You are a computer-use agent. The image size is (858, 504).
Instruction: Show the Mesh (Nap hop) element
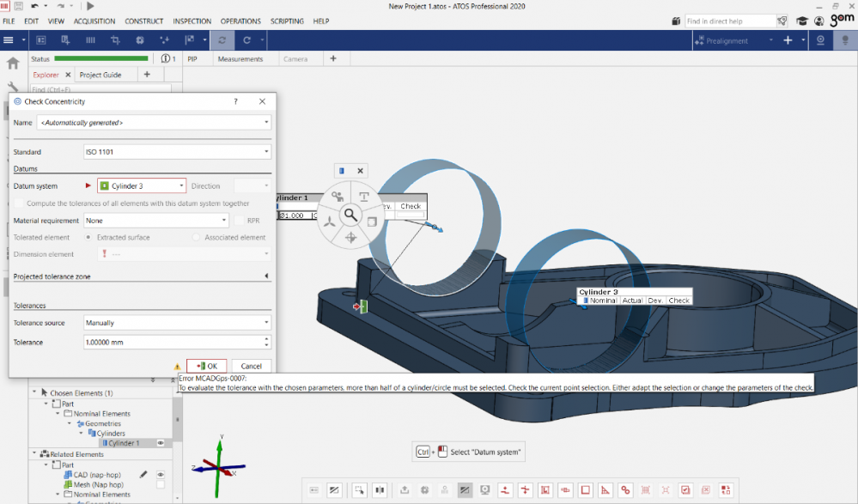coord(160,484)
